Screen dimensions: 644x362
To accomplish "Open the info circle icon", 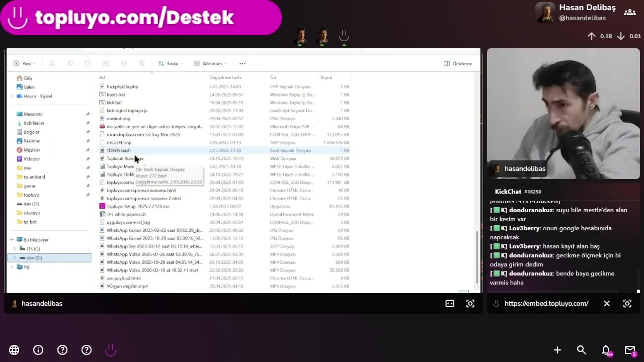I will [x=38, y=350].
